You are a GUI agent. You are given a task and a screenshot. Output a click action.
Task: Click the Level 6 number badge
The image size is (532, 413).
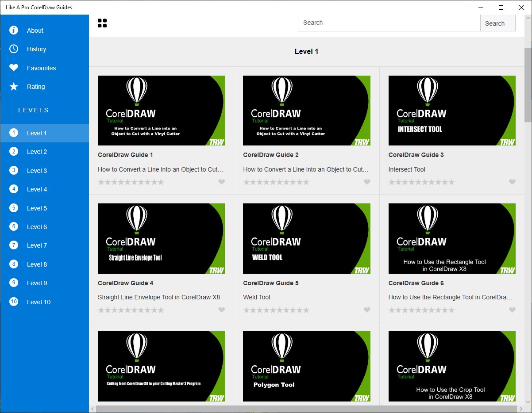tap(14, 226)
